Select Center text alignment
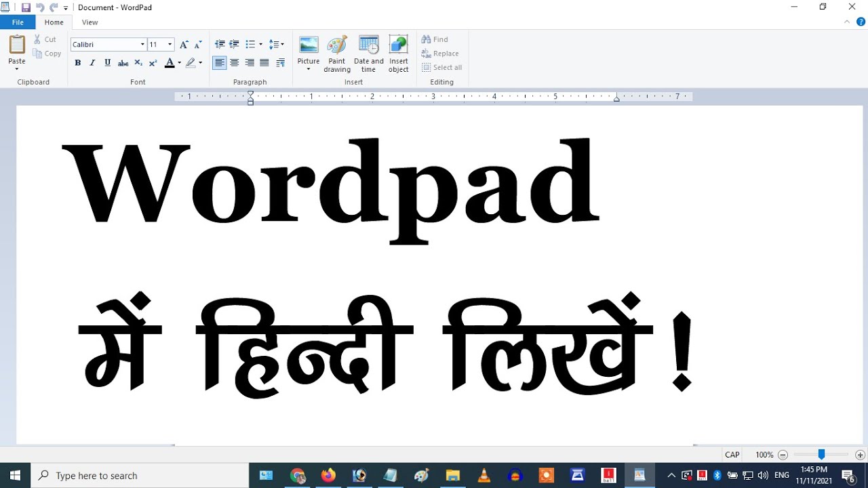This screenshot has width=868, height=488. coord(235,63)
